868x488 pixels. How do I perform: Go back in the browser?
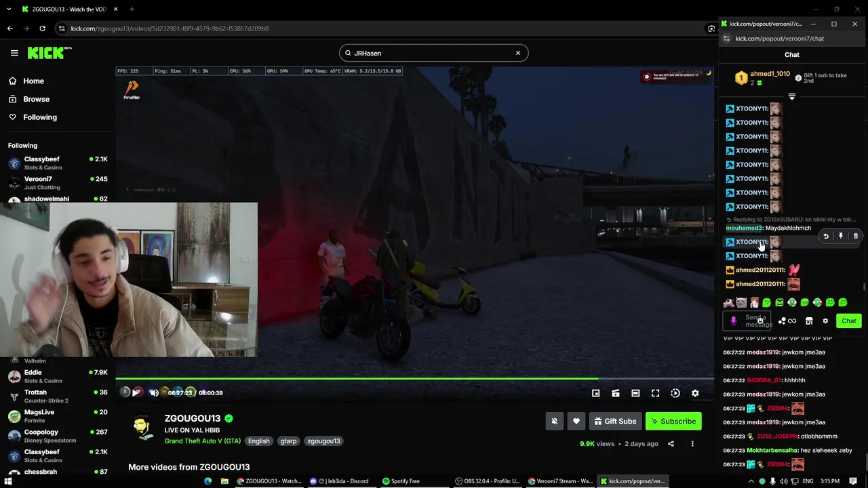click(9, 28)
